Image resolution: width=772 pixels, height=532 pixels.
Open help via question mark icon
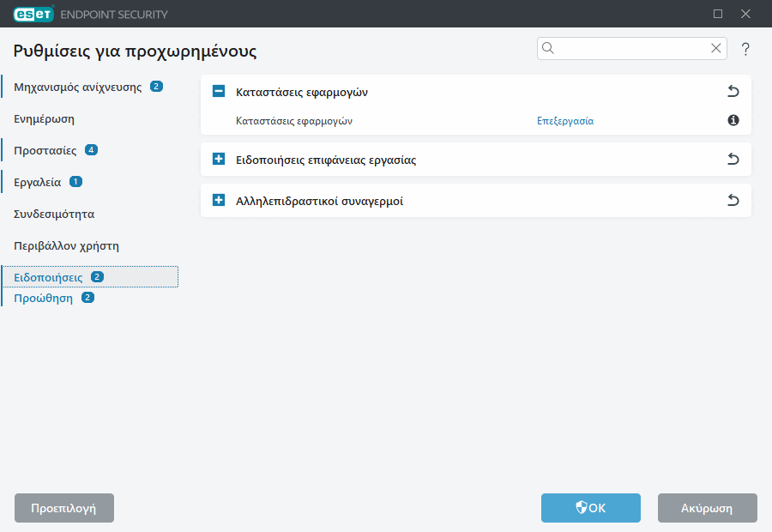pyautogui.click(x=745, y=49)
